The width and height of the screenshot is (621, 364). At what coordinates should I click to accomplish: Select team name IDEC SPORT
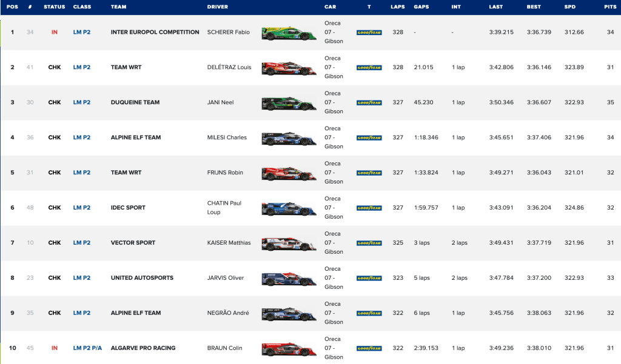pyautogui.click(x=128, y=207)
